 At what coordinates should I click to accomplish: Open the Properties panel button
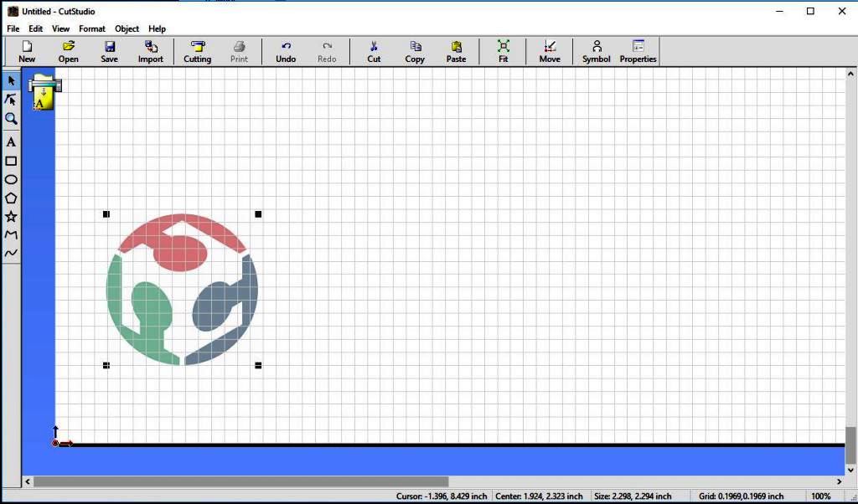coord(638,52)
